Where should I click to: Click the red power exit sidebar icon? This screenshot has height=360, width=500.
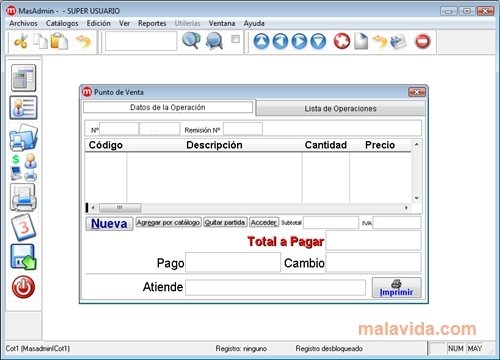pyautogui.click(x=23, y=287)
